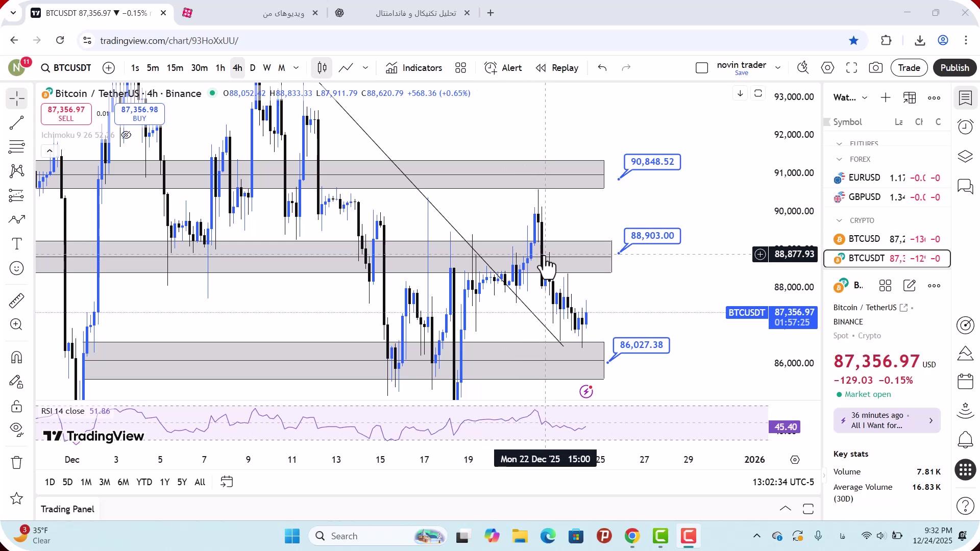The image size is (980, 551).
Task: Select the 1M date range
Action: pyautogui.click(x=86, y=482)
